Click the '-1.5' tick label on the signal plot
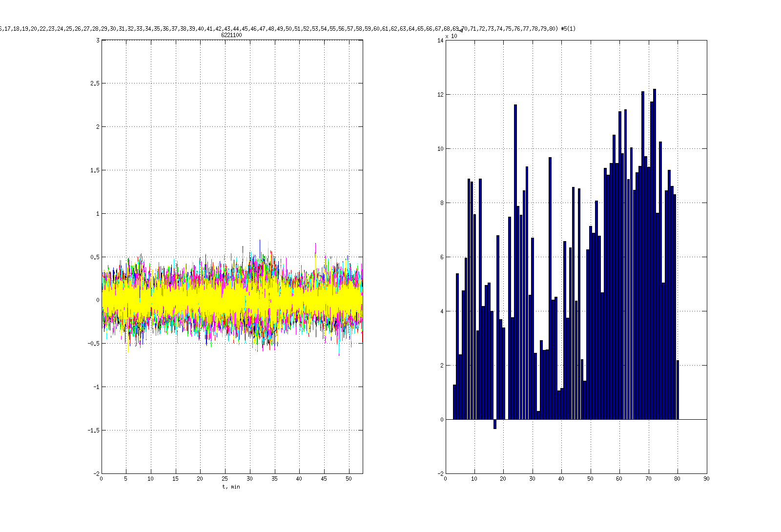The width and height of the screenshot is (781, 532). [x=94, y=430]
